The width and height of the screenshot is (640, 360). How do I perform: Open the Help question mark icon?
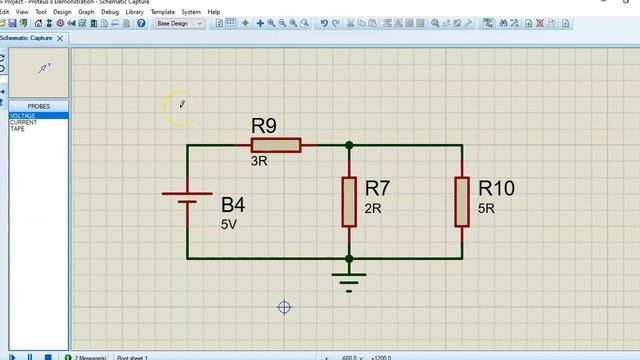[141, 23]
